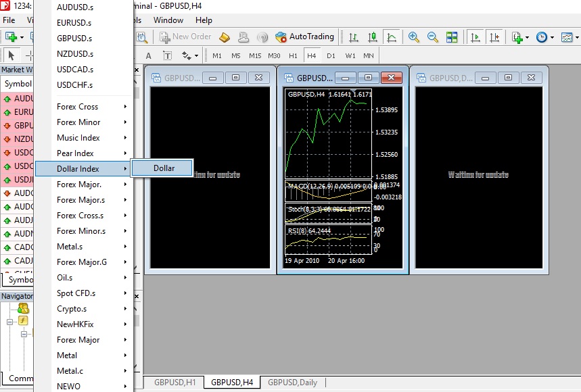This screenshot has width=581, height=392.
Task: Expand the Pear Index submenu
Action: (83, 153)
